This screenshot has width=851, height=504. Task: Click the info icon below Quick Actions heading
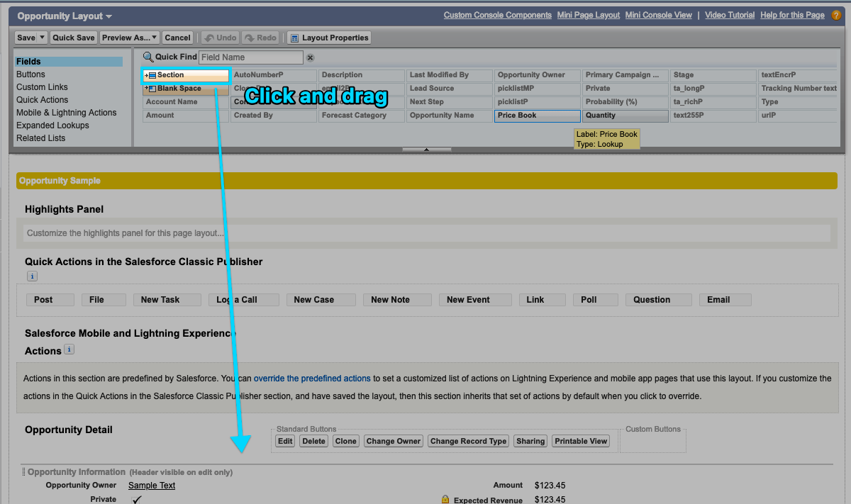coord(32,276)
